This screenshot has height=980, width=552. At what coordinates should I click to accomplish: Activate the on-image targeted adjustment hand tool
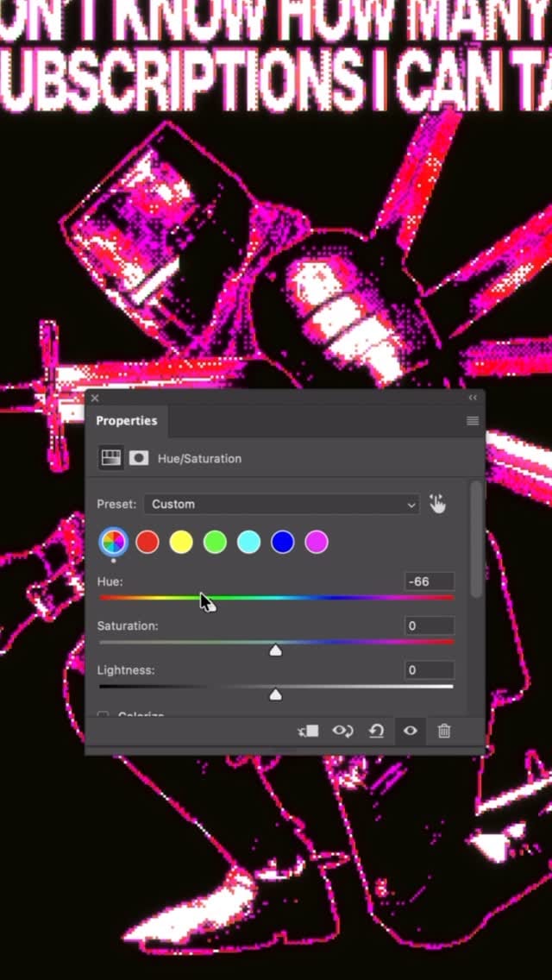[437, 504]
